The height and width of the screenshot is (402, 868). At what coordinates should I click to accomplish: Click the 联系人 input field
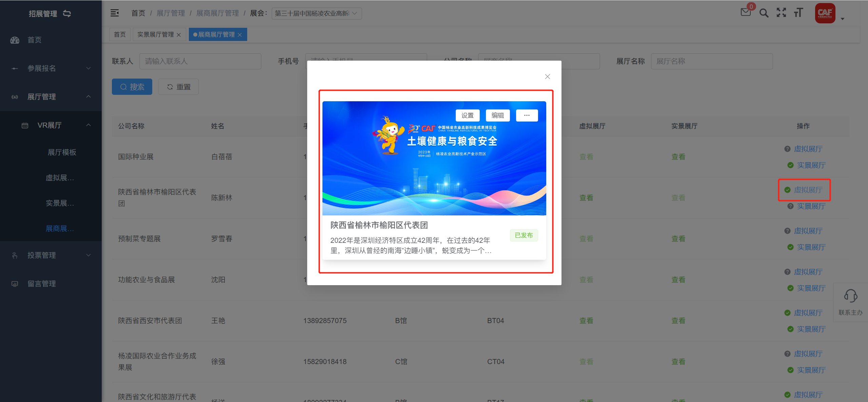pos(200,61)
